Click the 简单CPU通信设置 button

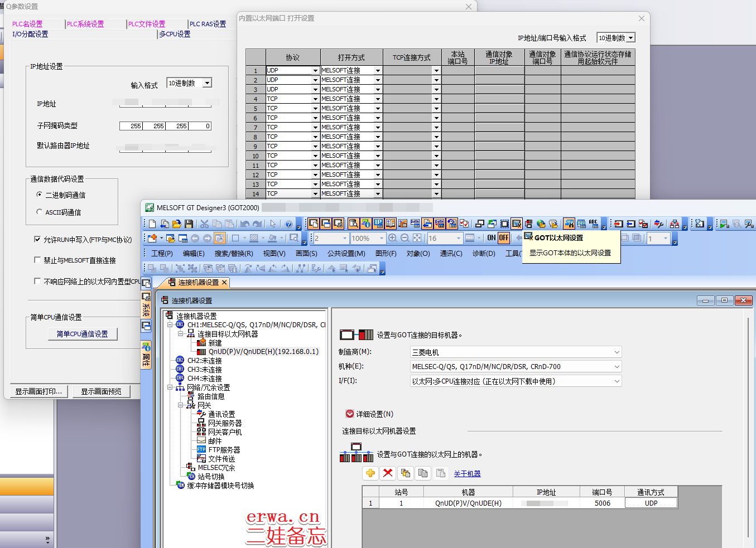83,334
